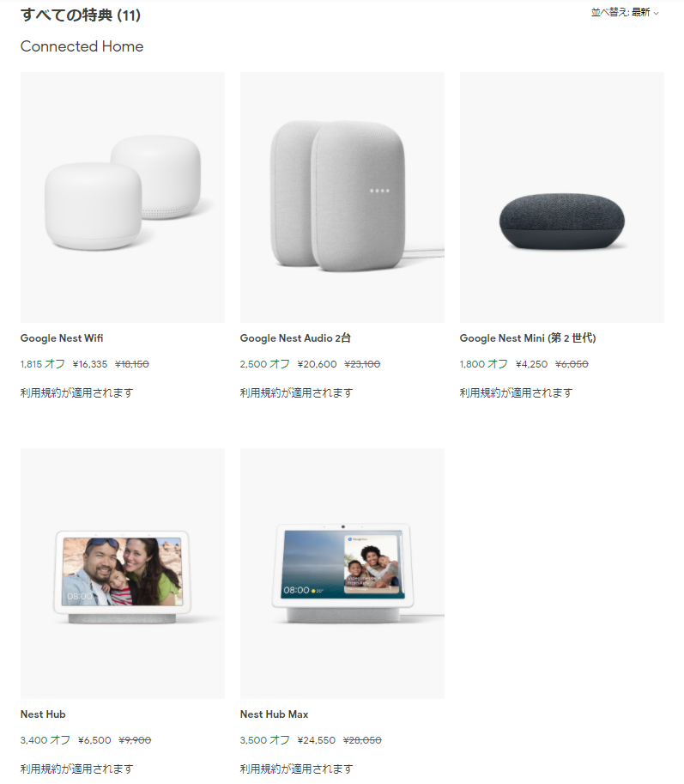Open the Google Nest Audio 2台 title link
The image size is (684, 784).
click(295, 338)
